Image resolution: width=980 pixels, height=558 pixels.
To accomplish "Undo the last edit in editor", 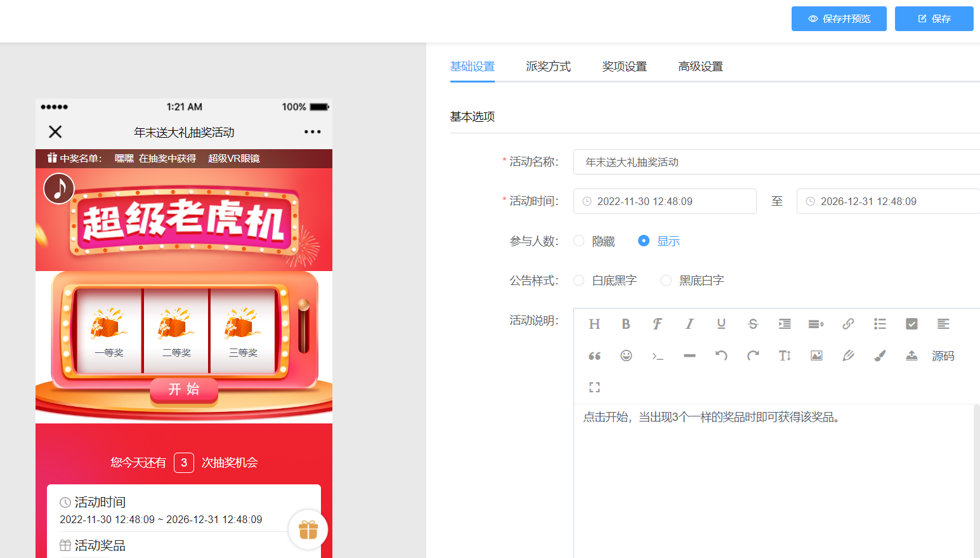I will pos(721,355).
